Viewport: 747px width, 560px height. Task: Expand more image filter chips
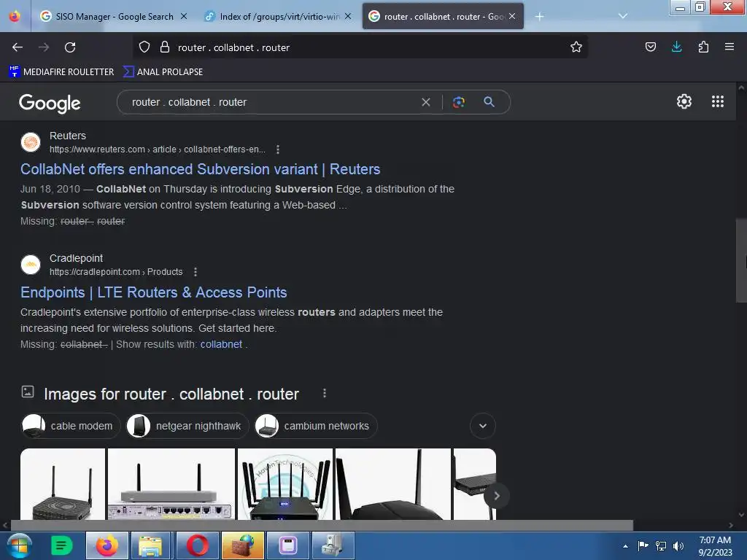coord(483,426)
